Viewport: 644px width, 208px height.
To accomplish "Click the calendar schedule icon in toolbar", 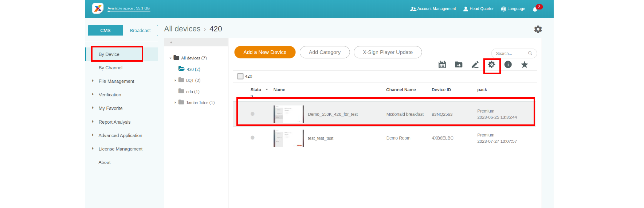I will (x=442, y=65).
